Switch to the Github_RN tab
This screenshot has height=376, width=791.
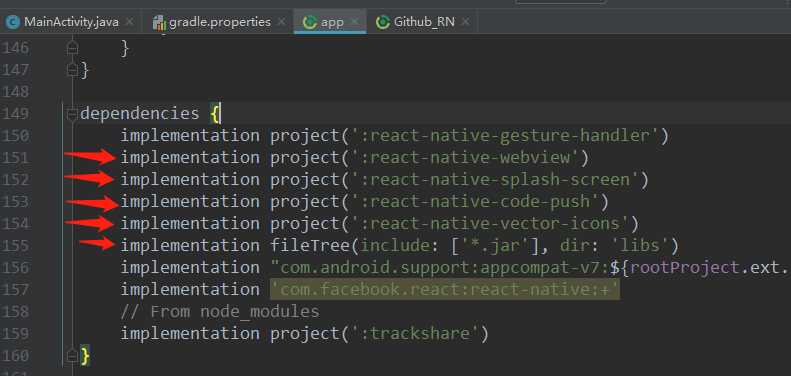(x=424, y=22)
